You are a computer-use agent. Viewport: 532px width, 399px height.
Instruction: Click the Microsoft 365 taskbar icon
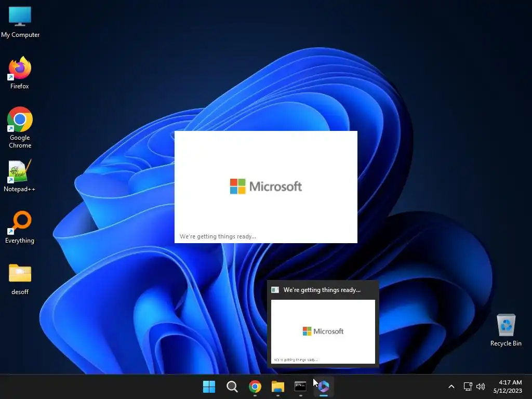[x=324, y=387]
